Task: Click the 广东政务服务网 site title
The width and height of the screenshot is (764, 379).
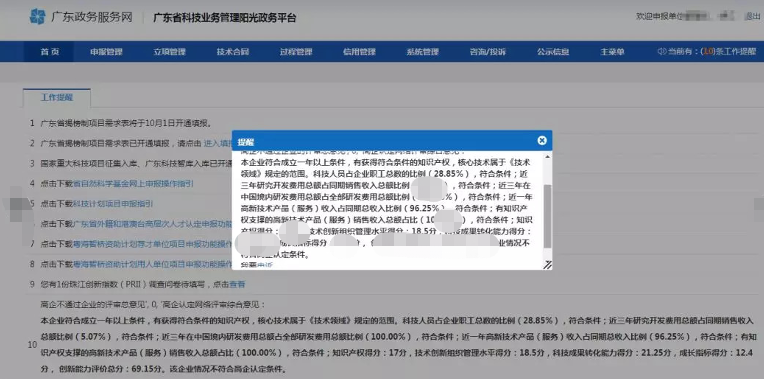Action: tap(91, 17)
